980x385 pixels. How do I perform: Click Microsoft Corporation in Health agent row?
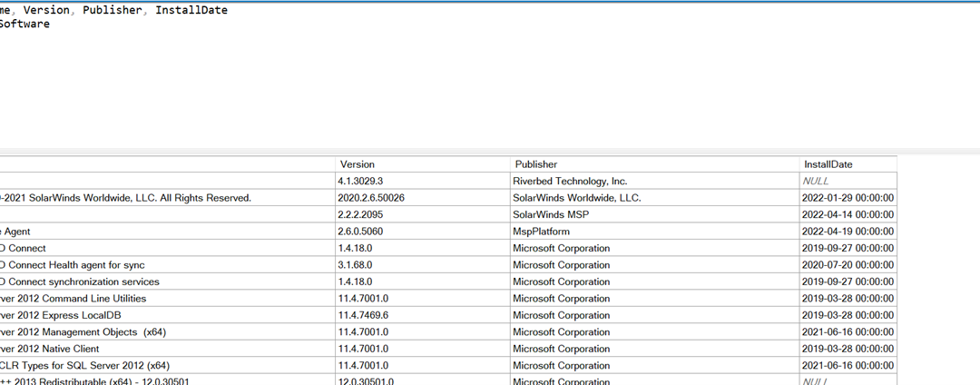click(x=654, y=265)
